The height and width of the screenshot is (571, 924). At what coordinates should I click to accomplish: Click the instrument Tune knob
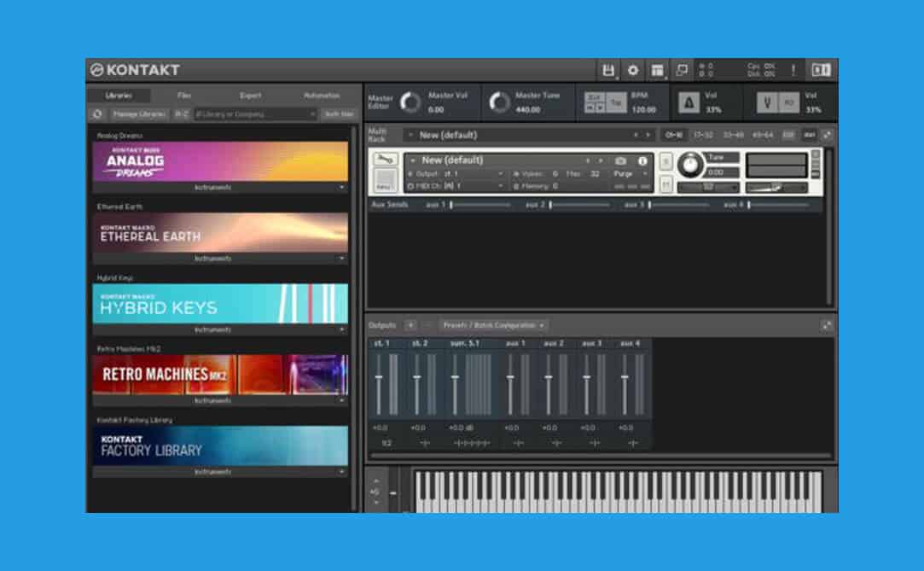pos(690,165)
